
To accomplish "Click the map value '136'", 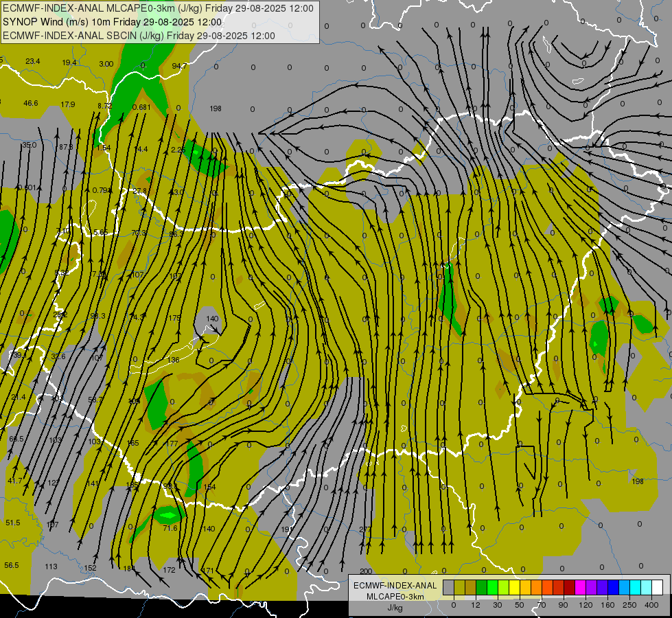I will click(x=173, y=359).
